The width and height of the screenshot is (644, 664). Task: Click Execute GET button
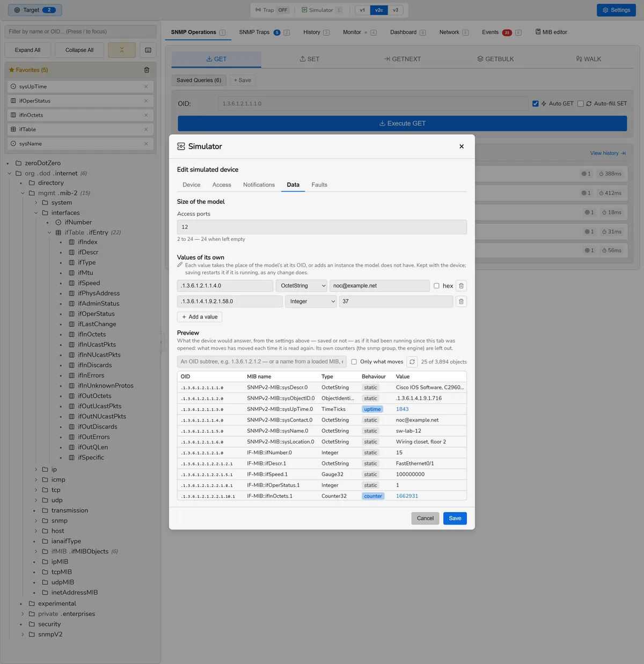pos(402,123)
